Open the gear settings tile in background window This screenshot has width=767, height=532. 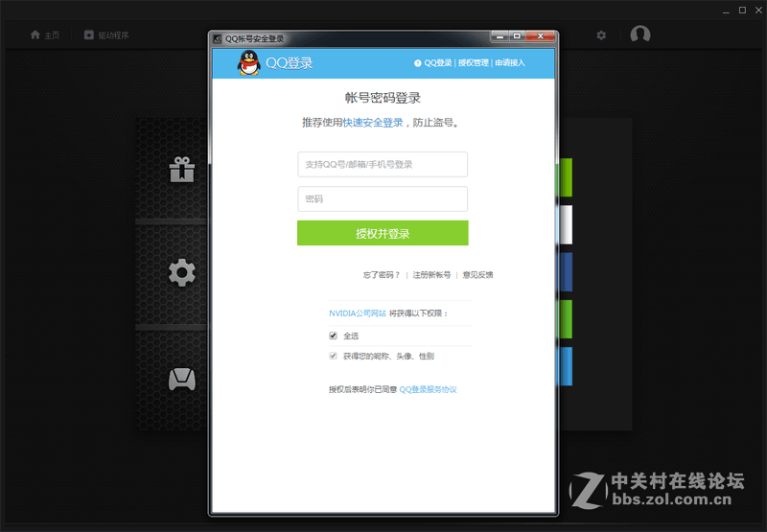[x=182, y=272]
